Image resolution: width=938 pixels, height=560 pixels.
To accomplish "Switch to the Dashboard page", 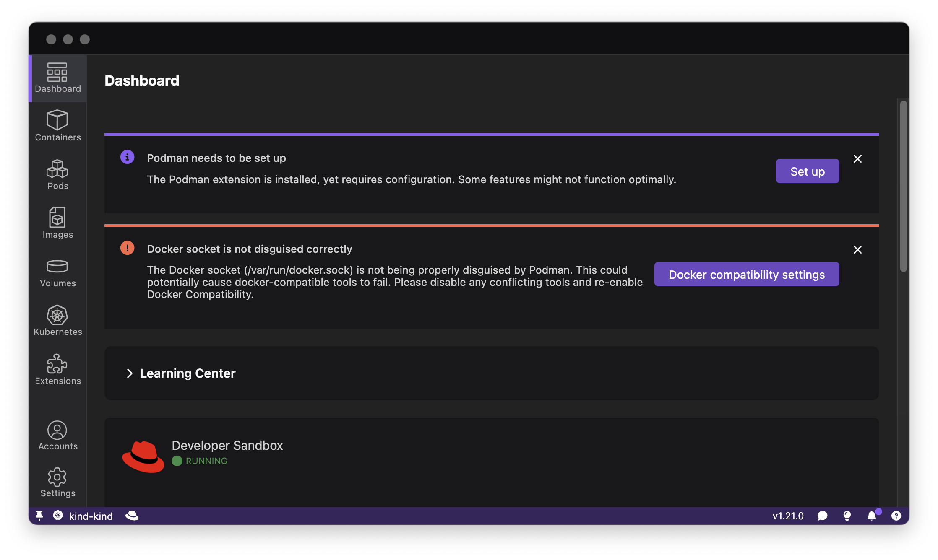I will pos(57,78).
